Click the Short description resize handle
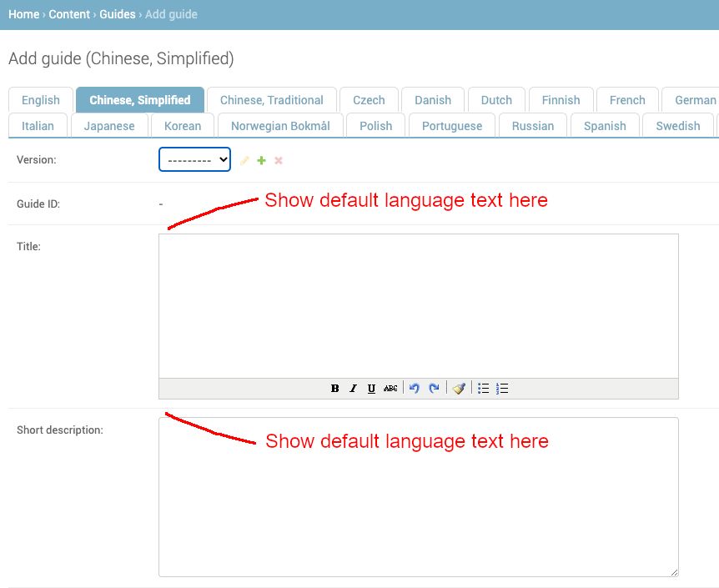Viewport: 719px width, 588px height. click(x=674, y=572)
